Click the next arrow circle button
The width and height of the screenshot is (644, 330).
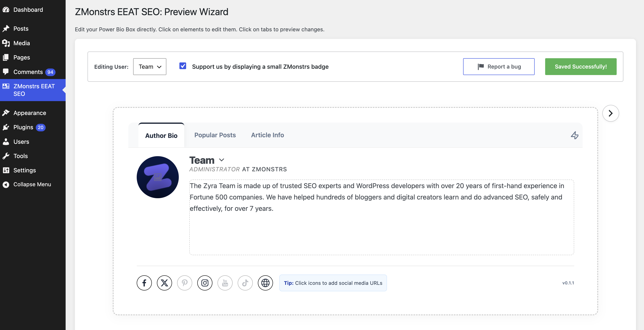point(611,113)
